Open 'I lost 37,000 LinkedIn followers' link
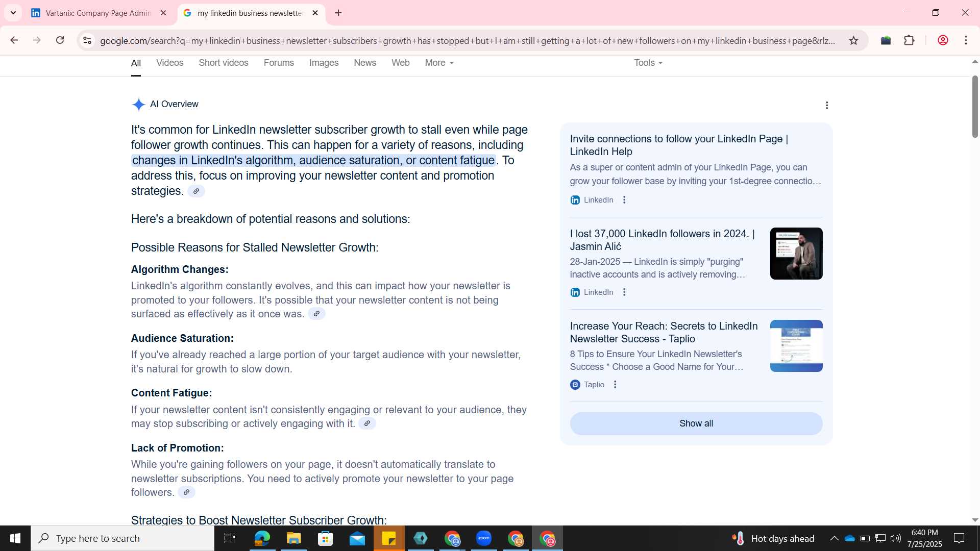Screen dimensions: 980x551 [x=663, y=240]
